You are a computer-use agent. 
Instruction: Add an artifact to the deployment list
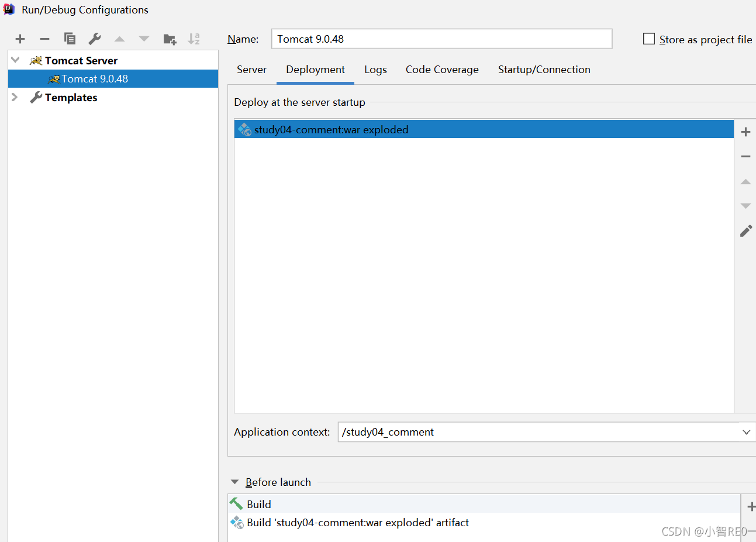pyautogui.click(x=745, y=132)
